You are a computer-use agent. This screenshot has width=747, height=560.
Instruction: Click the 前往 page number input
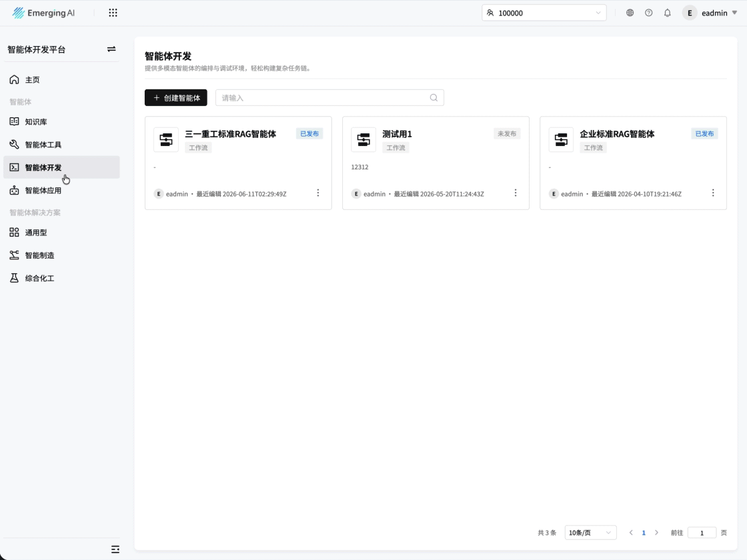[702, 533]
